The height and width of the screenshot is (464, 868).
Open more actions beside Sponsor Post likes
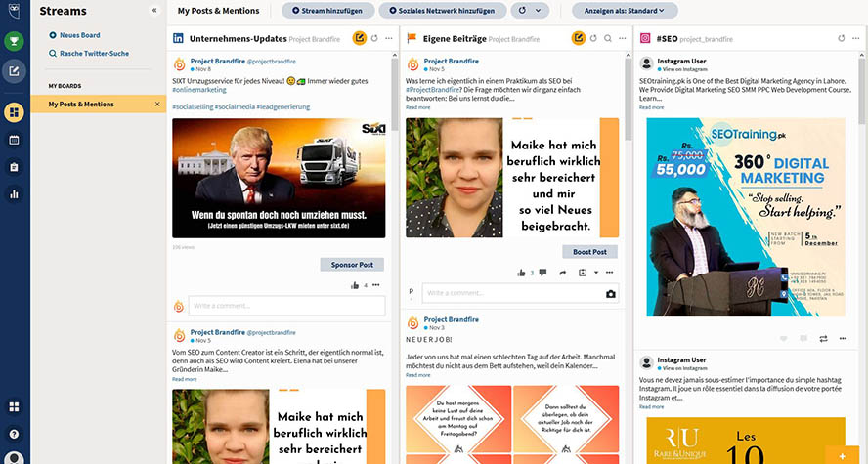tap(376, 285)
